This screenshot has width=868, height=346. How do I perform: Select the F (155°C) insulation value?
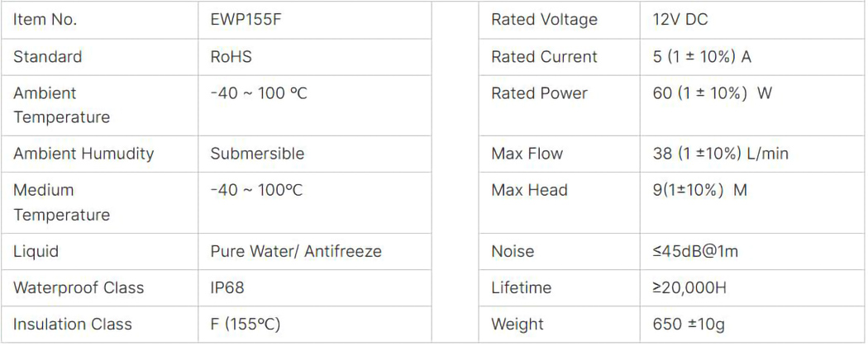click(246, 325)
